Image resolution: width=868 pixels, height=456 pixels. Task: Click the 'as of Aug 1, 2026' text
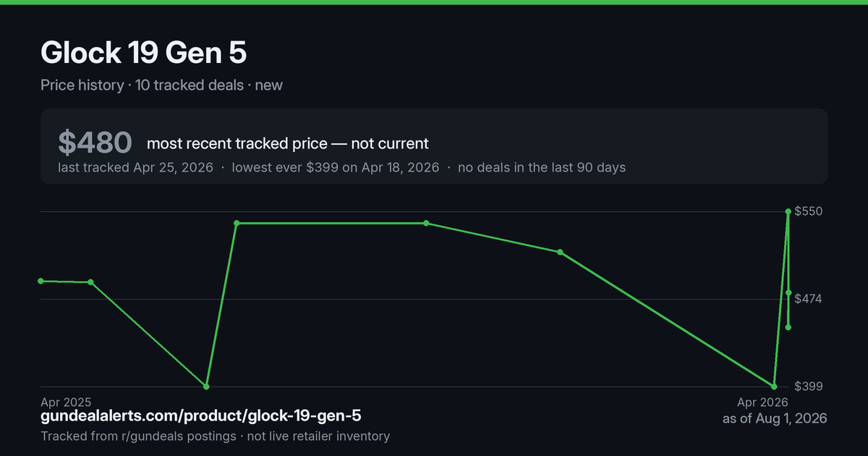point(775,419)
